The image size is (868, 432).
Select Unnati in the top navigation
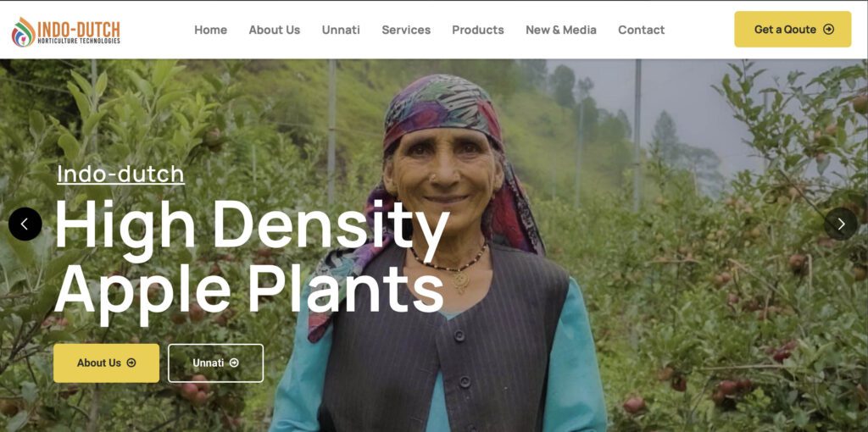click(x=341, y=30)
